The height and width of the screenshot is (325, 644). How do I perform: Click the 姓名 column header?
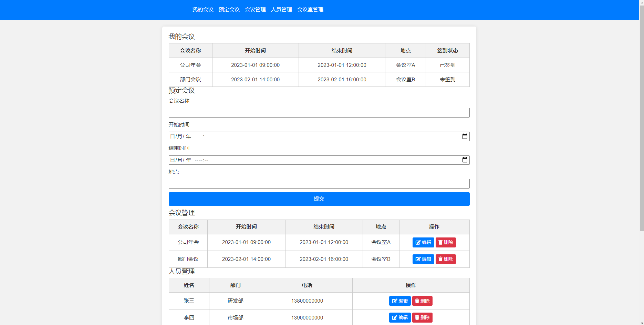point(189,285)
